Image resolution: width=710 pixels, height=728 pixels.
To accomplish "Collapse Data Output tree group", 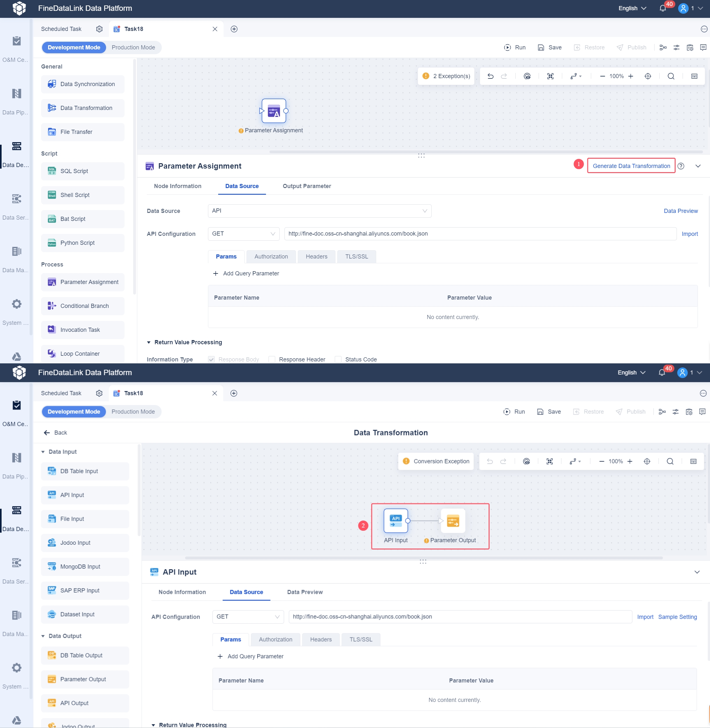I will tap(43, 636).
